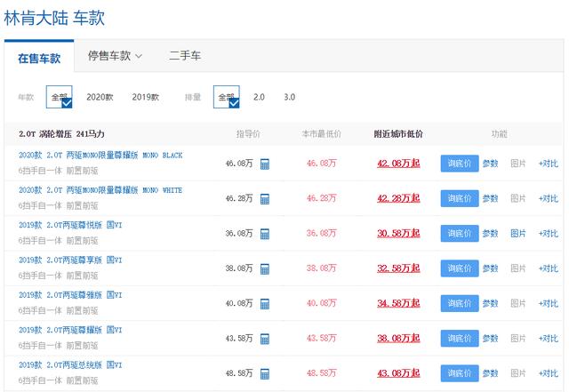Image resolution: width=569 pixels, height=392 pixels.
Task: Open calculator for 2020款 MONO WHITE price
Action: pos(265,199)
